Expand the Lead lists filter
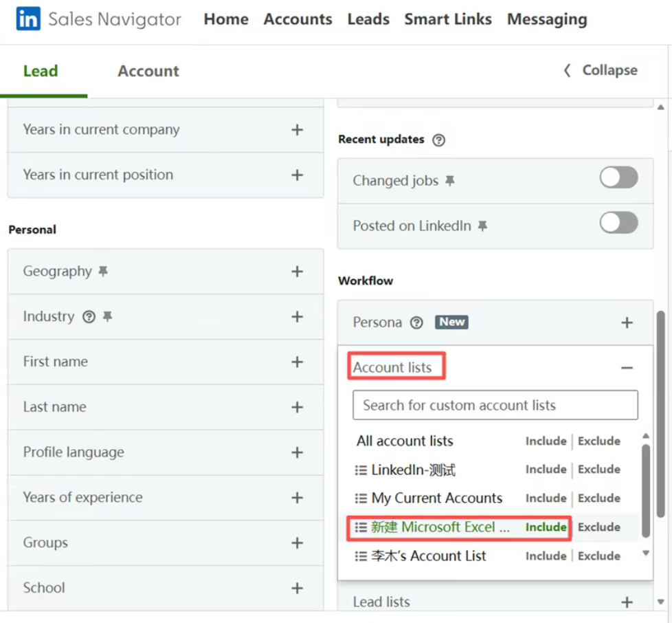The image size is (672, 623). [627, 602]
